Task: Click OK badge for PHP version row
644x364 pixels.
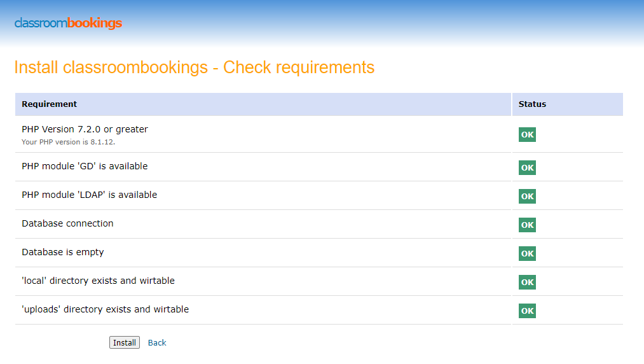Action: 527,134
